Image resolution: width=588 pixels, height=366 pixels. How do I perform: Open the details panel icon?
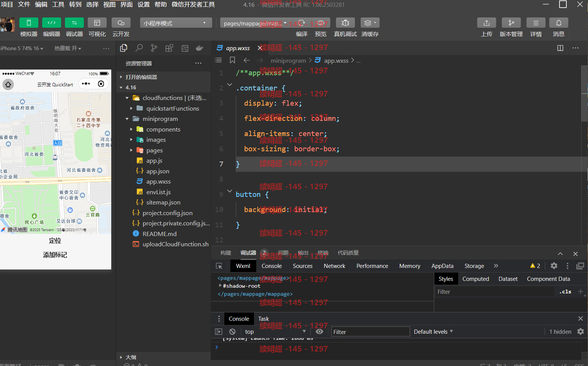coord(536,23)
